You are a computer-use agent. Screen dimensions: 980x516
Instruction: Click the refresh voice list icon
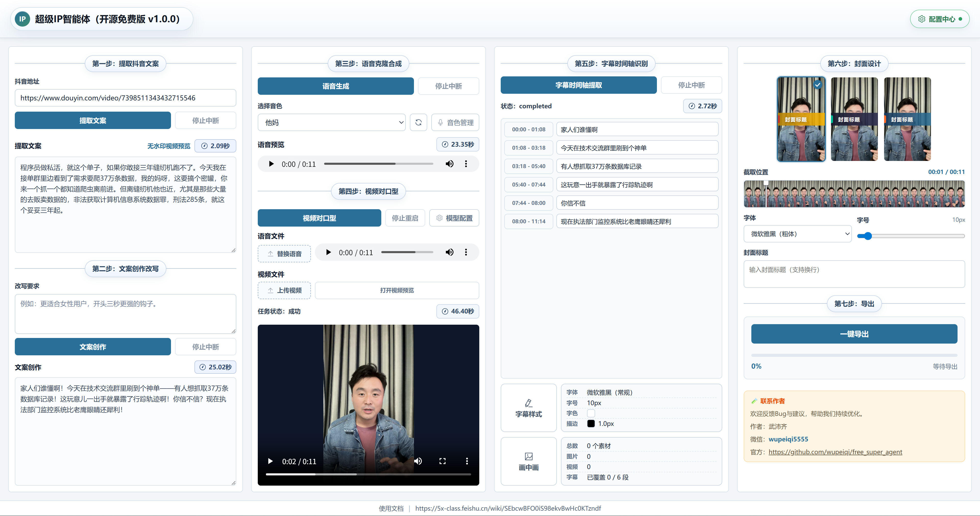coord(419,122)
